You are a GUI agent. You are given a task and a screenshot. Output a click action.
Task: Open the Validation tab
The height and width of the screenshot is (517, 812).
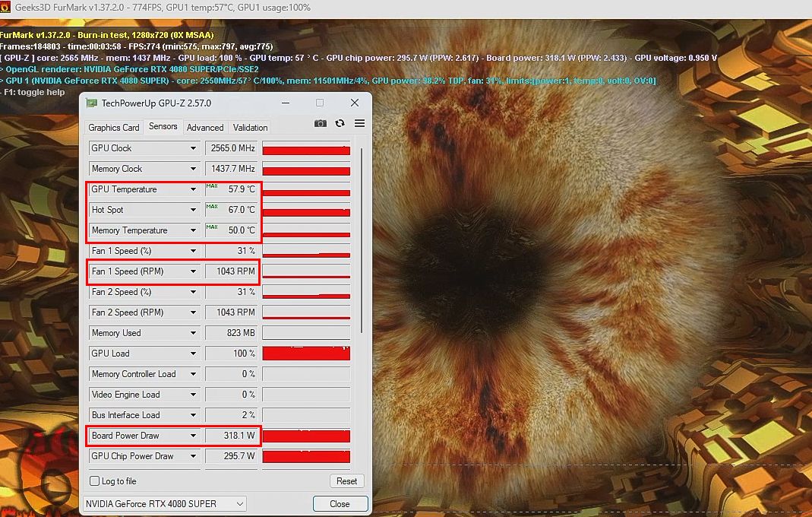pyautogui.click(x=250, y=128)
